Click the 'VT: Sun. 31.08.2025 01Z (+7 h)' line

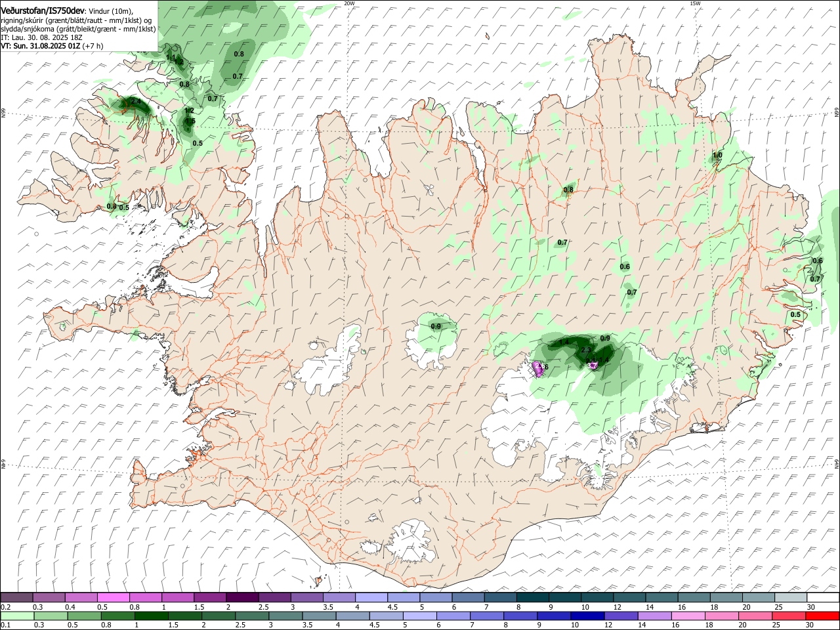pos(52,46)
